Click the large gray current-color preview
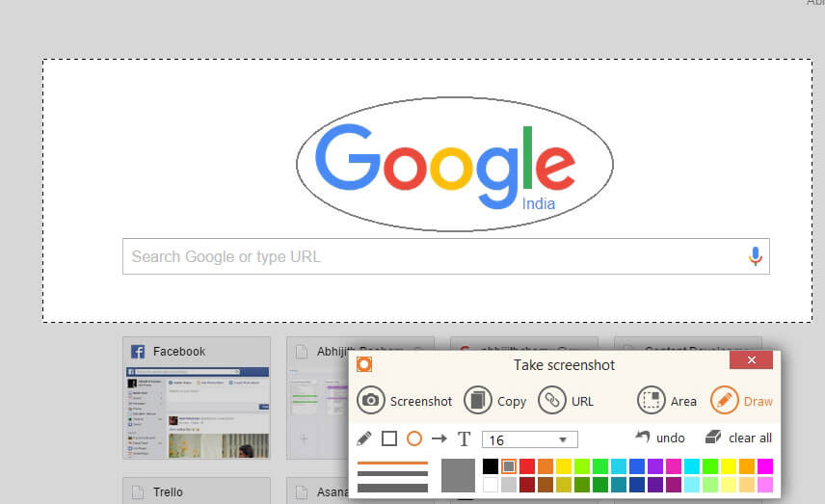 [x=458, y=476]
